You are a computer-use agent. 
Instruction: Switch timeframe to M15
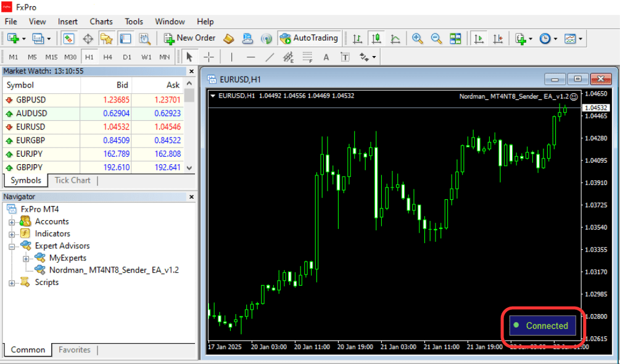51,57
